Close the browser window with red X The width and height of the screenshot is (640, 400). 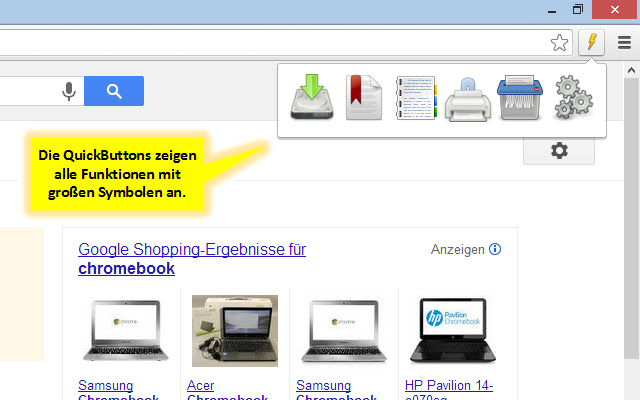615,9
